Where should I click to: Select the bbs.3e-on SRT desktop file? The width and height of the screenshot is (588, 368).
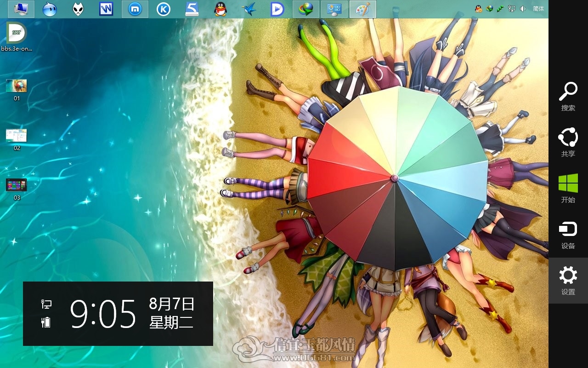tap(17, 36)
